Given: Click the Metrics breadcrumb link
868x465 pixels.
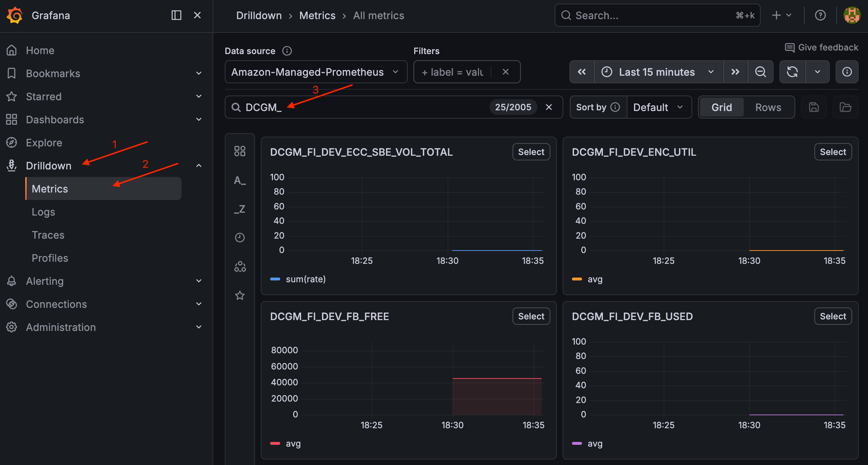Looking at the screenshot, I should [317, 15].
